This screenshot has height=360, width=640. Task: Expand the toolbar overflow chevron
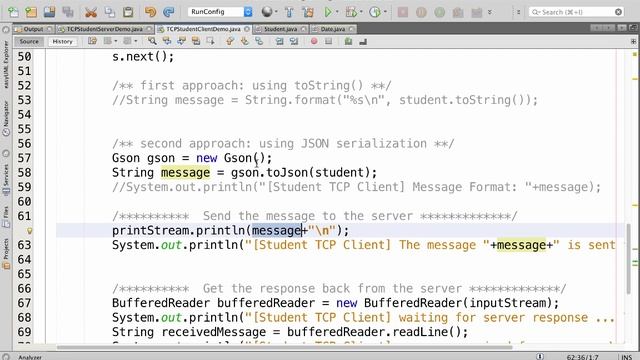pos(490,12)
